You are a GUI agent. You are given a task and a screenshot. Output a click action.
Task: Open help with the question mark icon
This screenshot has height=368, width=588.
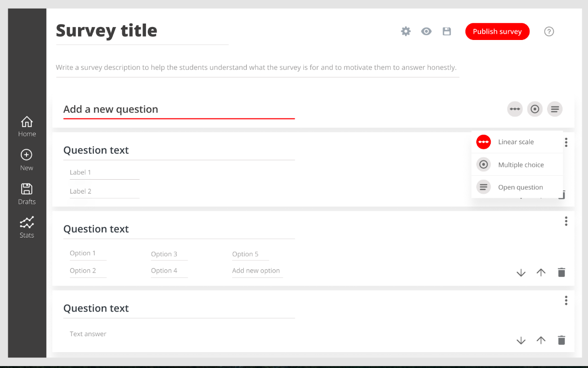549,32
